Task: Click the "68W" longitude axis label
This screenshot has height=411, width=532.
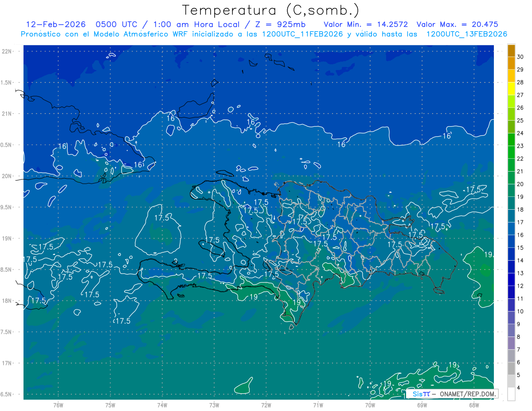Action: click(474, 405)
